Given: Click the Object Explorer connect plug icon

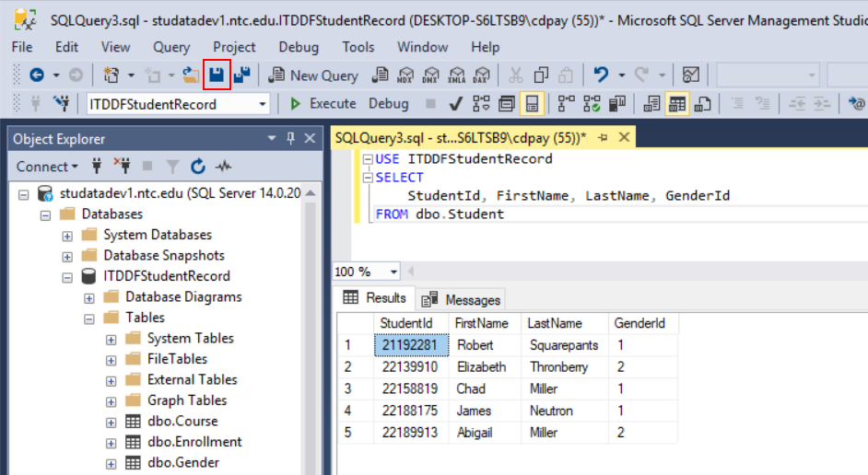Looking at the screenshot, I should click(x=97, y=166).
